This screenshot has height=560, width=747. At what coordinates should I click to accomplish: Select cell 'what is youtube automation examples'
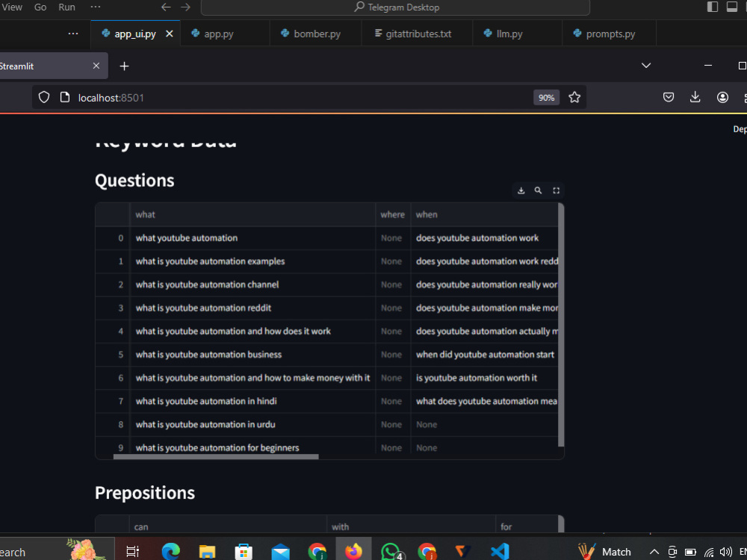click(x=252, y=261)
